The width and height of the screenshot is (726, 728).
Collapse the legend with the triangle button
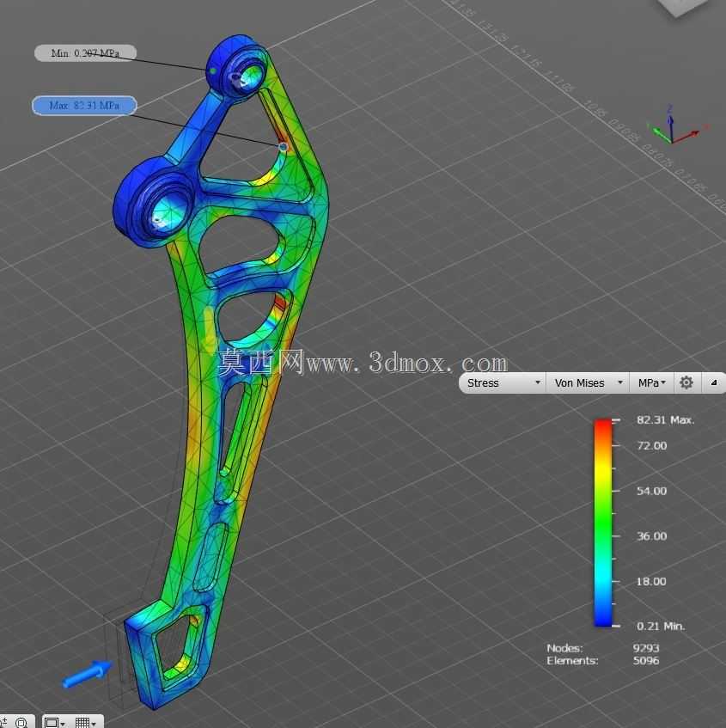tap(714, 382)
